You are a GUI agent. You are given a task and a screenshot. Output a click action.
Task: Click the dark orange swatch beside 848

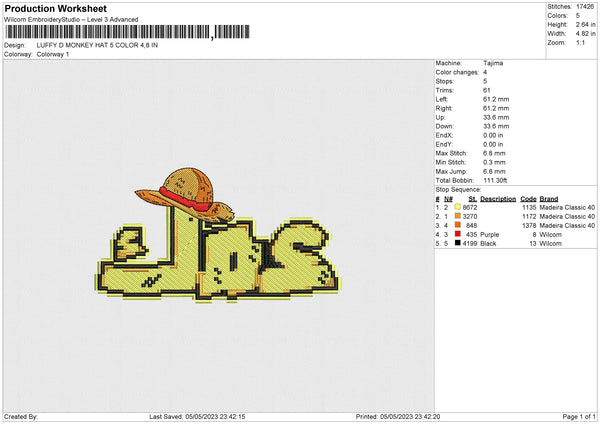coord(458,225)
